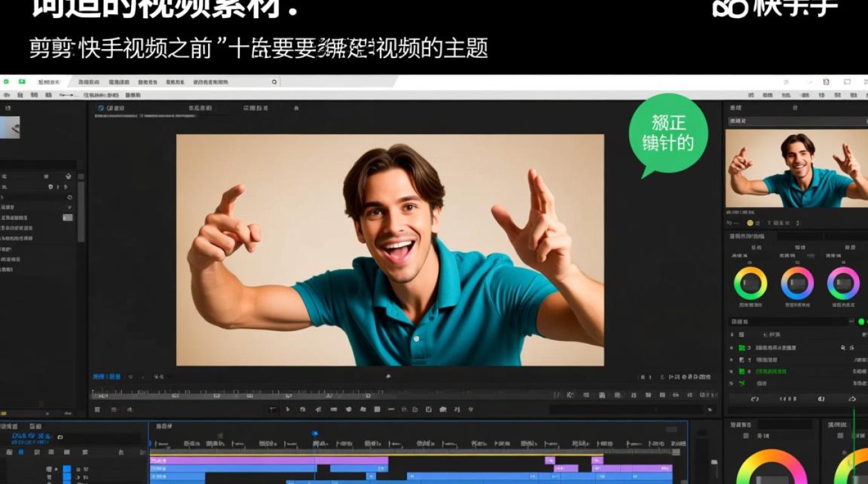The width and height of the screenshot is (868, 484).
Task: Toggle the green dot beside right panel dropdown
Action: [x=862, y=321]
